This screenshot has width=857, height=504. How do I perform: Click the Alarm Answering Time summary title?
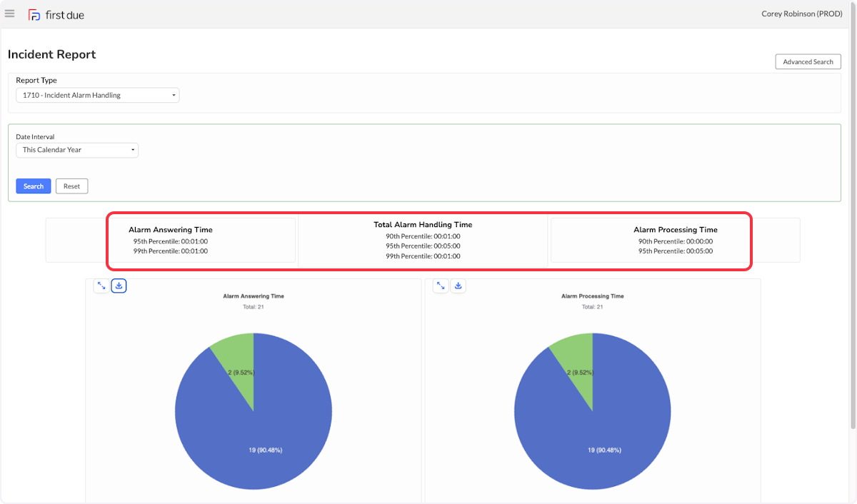tap(171, 230)
